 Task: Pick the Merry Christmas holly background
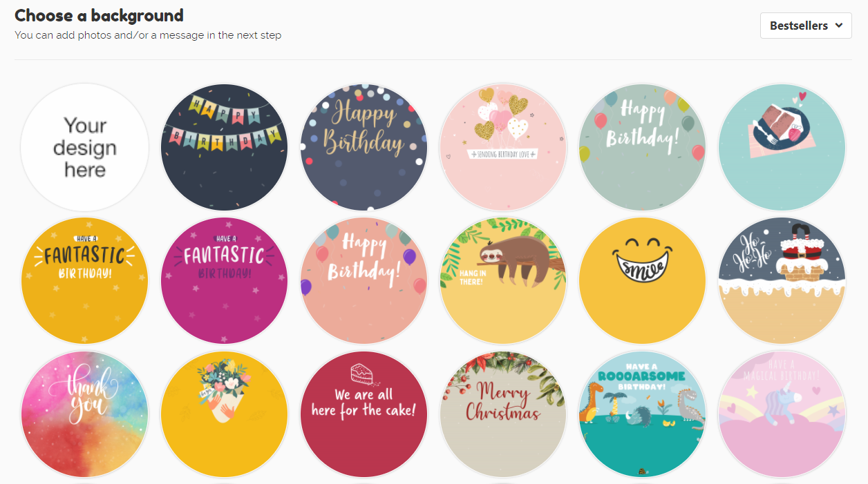point(503,414)
